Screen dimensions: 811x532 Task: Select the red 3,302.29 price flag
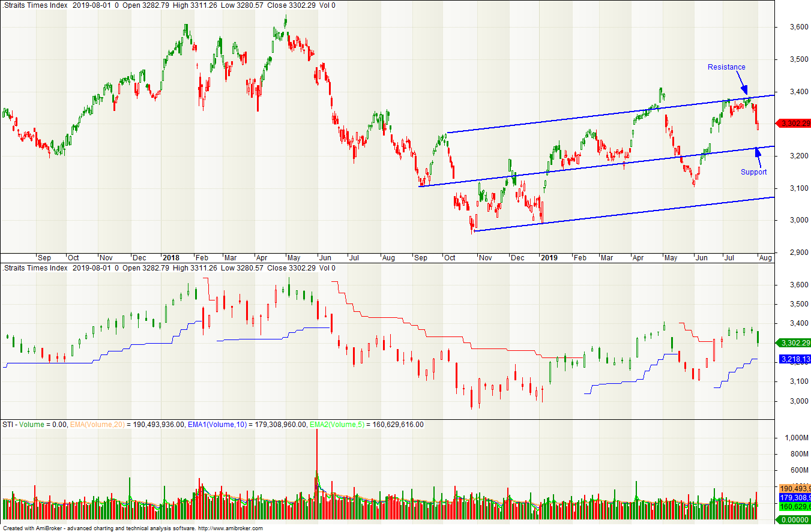pyautogui.click(x=794, y=124)
